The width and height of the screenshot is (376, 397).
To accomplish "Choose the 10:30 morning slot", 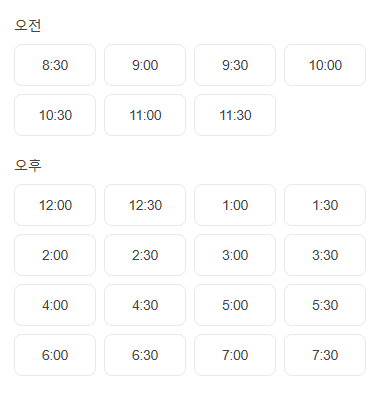I will tap(55, 115).
